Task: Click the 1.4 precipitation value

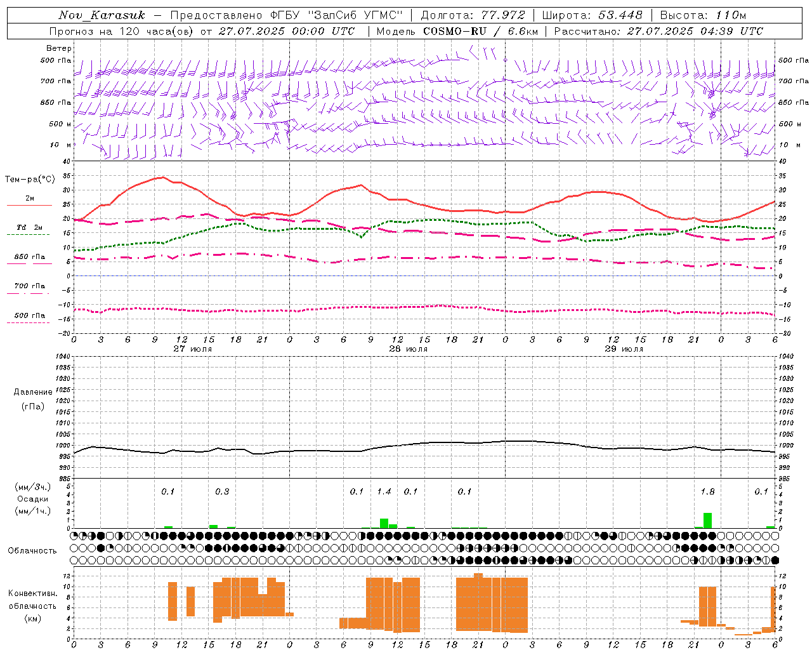Action: 384,491
